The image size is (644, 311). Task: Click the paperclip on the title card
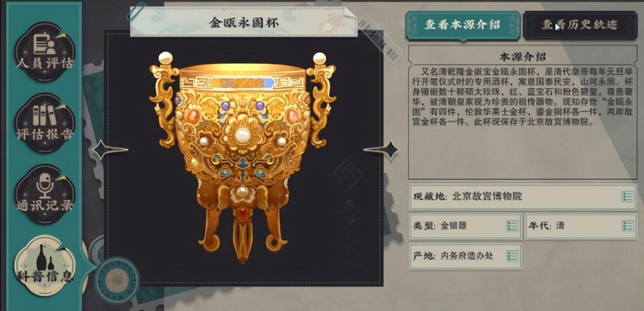[x=136, y=11]
